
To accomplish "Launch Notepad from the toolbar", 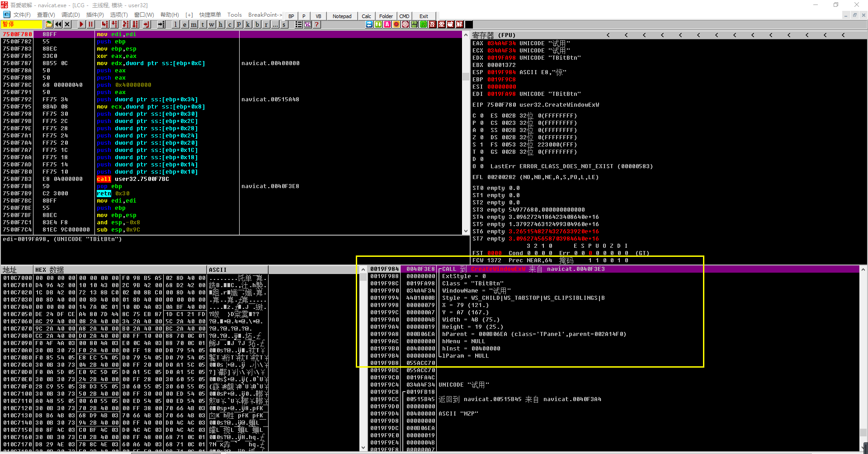I will point(342,16).
